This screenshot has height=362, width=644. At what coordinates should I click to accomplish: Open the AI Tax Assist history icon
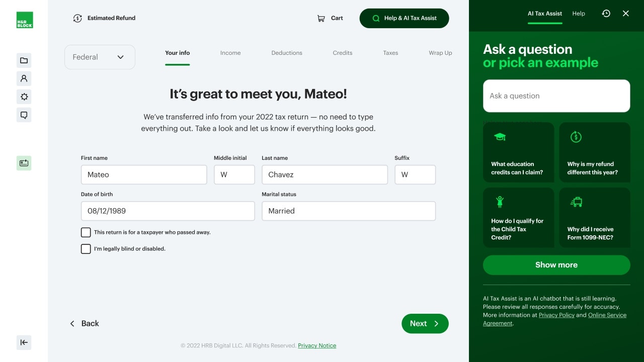tap(606, 14)
